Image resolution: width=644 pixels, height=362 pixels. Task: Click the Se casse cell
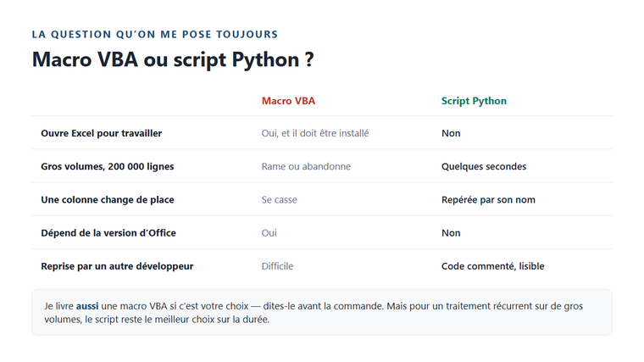(x=280, y=200)
